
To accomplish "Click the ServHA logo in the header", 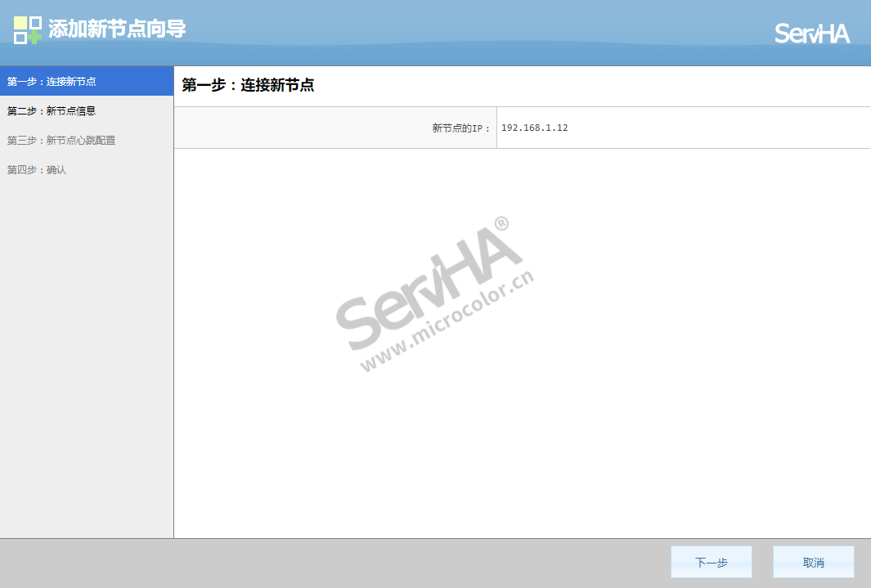I will coord(812,34).
